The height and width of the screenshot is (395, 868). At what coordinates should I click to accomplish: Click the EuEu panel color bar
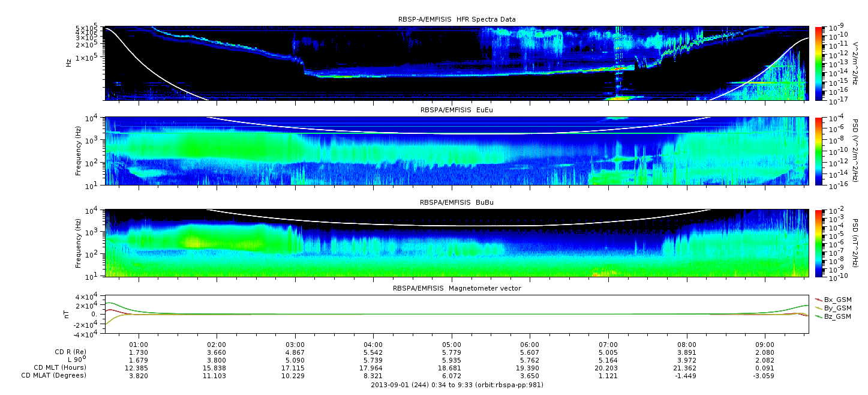(x=819, y=151)
